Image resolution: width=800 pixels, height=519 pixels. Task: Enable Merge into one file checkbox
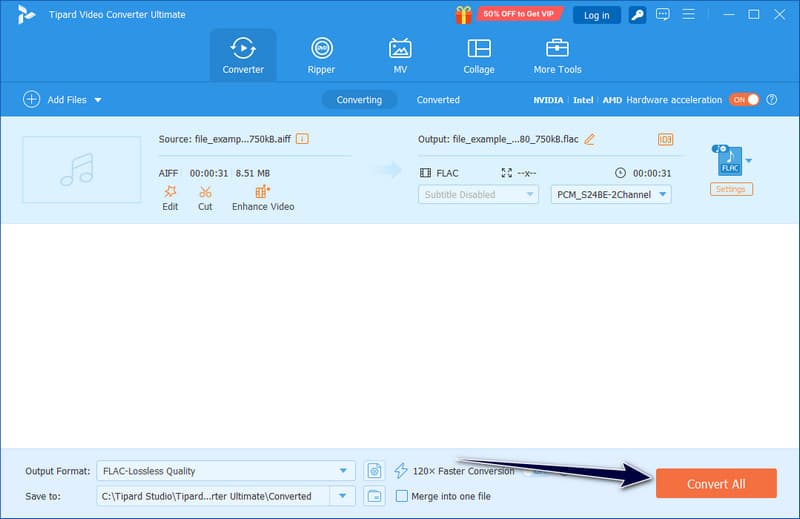click(402, 496)
